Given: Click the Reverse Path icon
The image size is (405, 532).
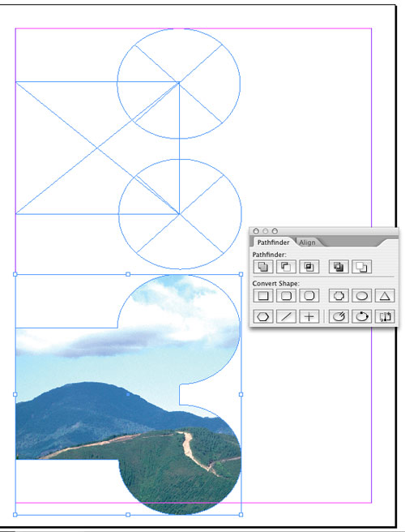Looking at the screenshot, I should (385, 316).
